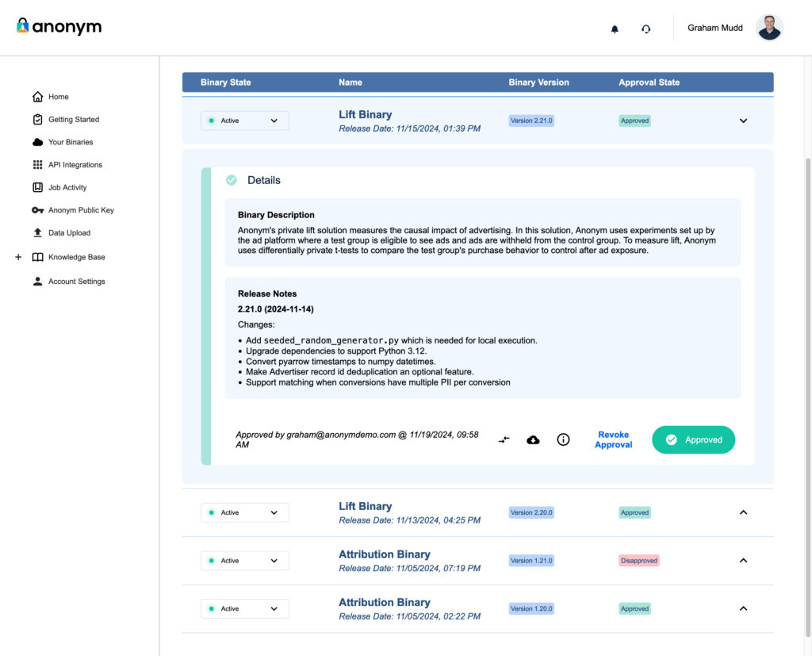Click the info circle icon

563,440
